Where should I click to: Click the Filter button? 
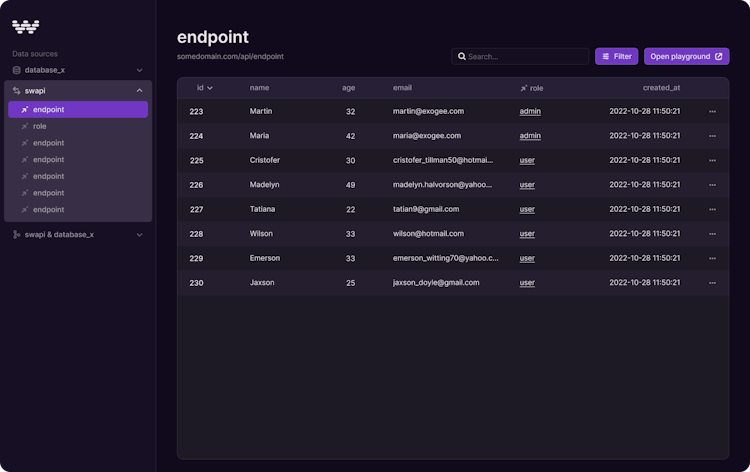[x=616, y=57]
